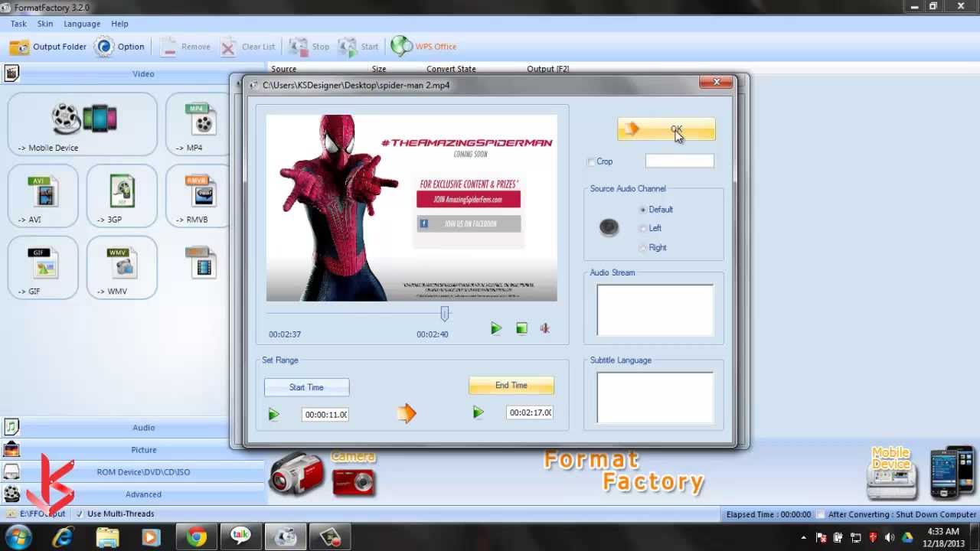Select the Mobile Device conversion icon
The height and width of the screenshot is (551, 980).
pos(83,125)
